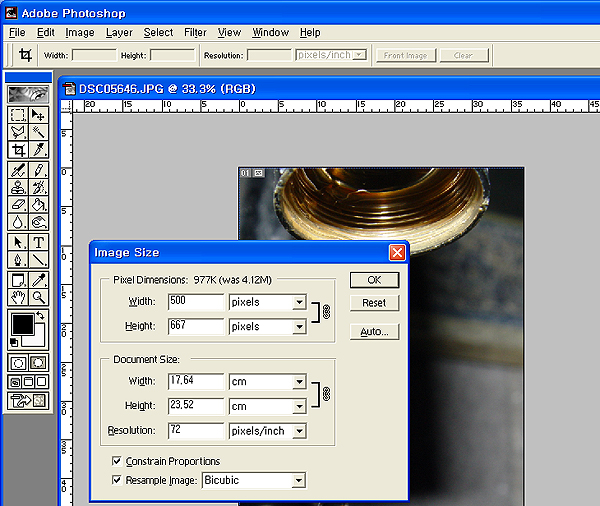The height and width of the screenshot is (506, 600).
Task: Click the crop tool preset icon in options bar
Action: tap(25, 55)
